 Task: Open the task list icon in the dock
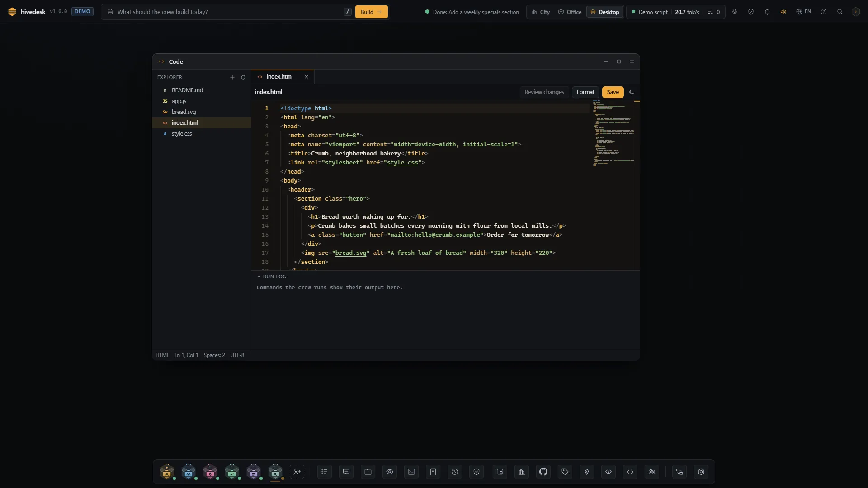click(x=325, y=472)
